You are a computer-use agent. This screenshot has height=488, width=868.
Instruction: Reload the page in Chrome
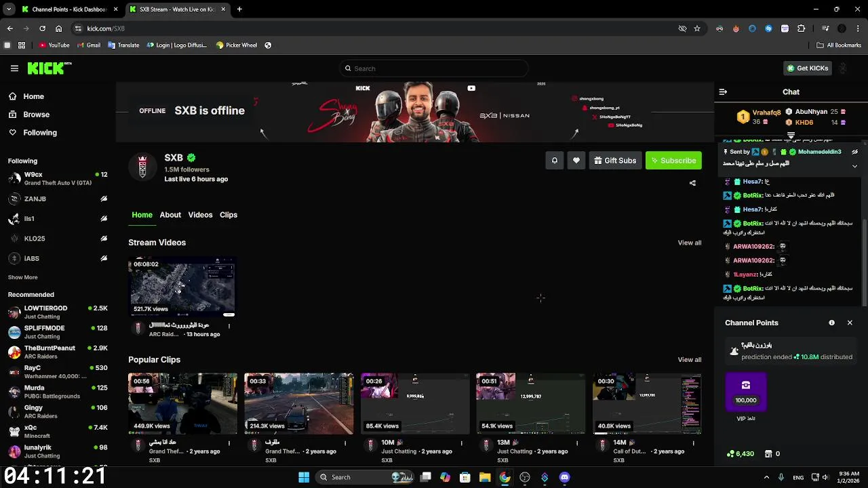click(x=42, y=28)
